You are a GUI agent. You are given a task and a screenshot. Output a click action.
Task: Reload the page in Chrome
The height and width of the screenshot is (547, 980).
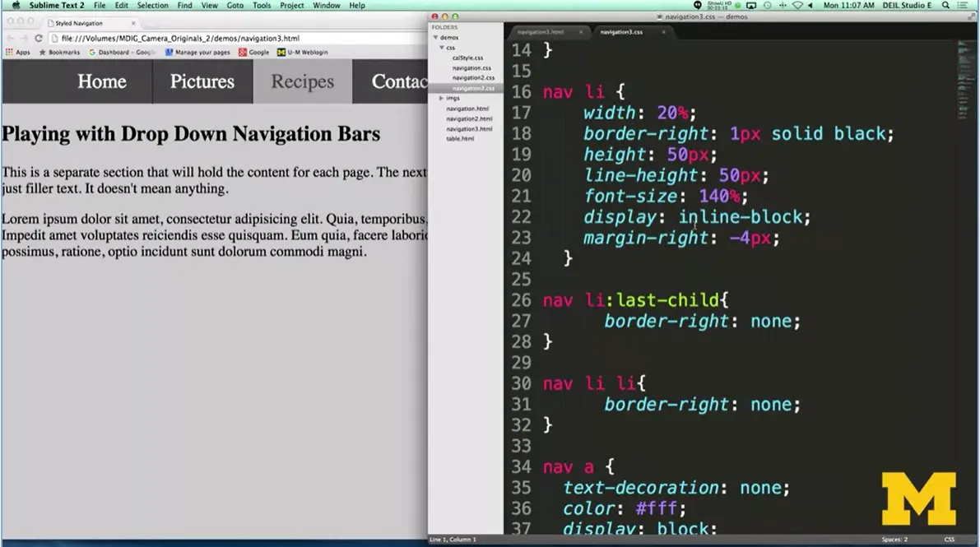coord(39,38)
